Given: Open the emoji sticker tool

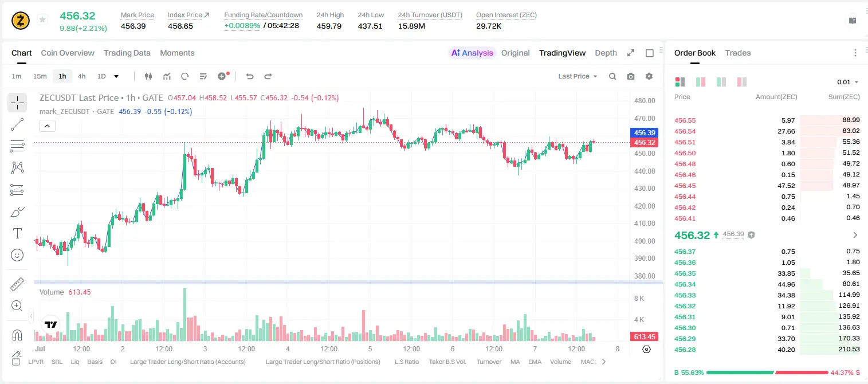Looking at the screenshot, I should click(x=17, y=255).
